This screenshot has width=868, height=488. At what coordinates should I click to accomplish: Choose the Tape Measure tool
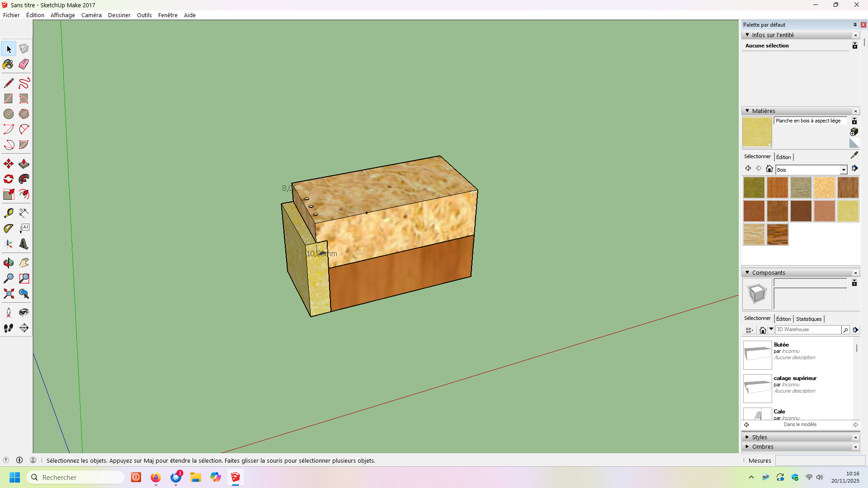coord(8,213)
